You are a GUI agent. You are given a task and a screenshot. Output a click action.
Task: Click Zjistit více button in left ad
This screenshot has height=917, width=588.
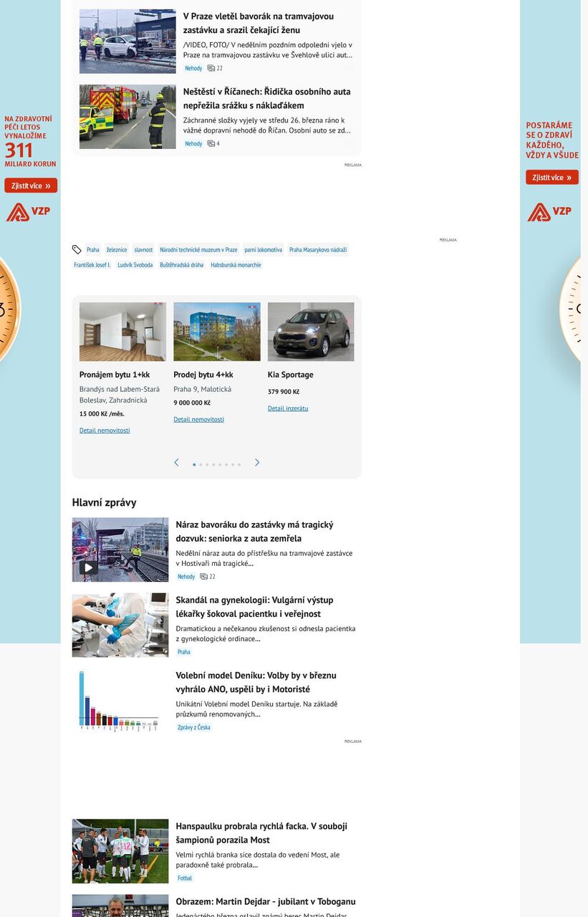[x=31, y=186]
